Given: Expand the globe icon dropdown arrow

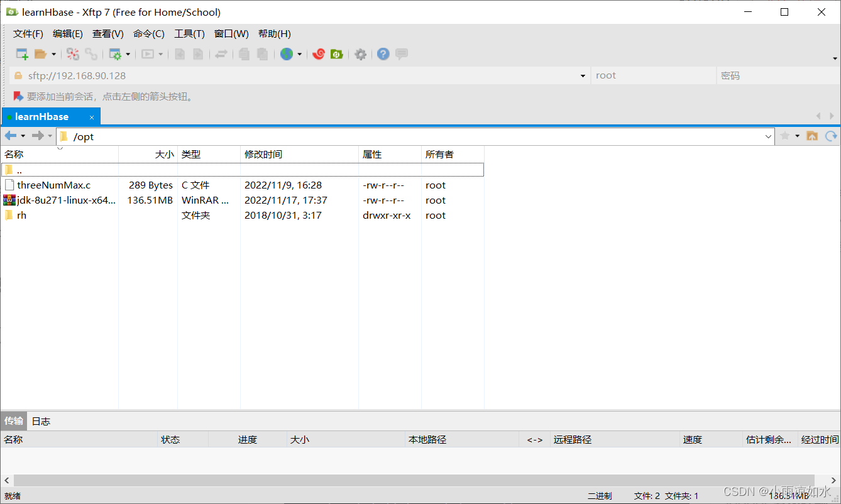Looking at the screenshot, I should (299, 54).
